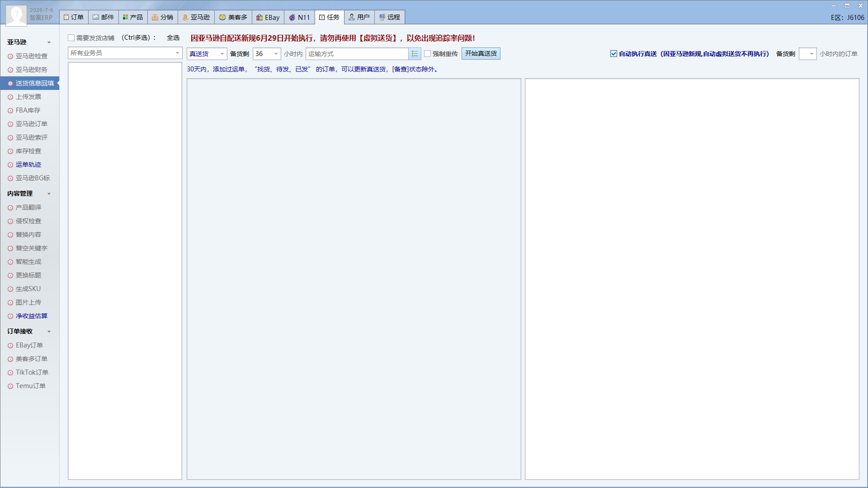The width and height of the screenshot is (868, 488).
Task: Open the 用户 tab
Action: 359,17
